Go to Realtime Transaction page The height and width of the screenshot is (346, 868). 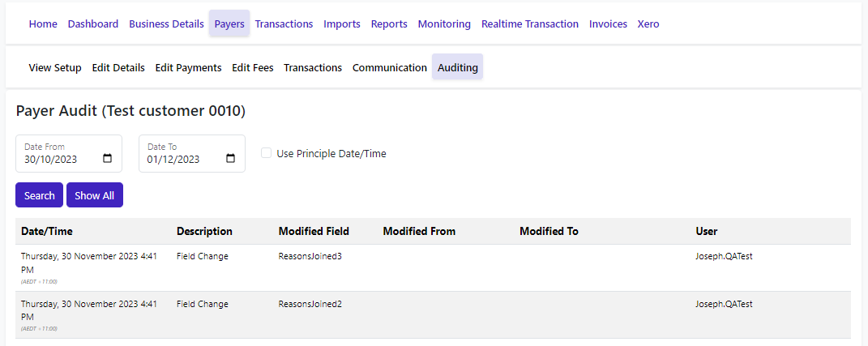coord(530,24)
